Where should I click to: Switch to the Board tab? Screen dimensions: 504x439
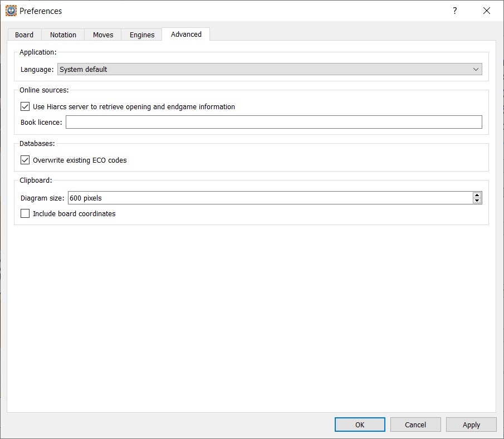(x=24, y=35)
